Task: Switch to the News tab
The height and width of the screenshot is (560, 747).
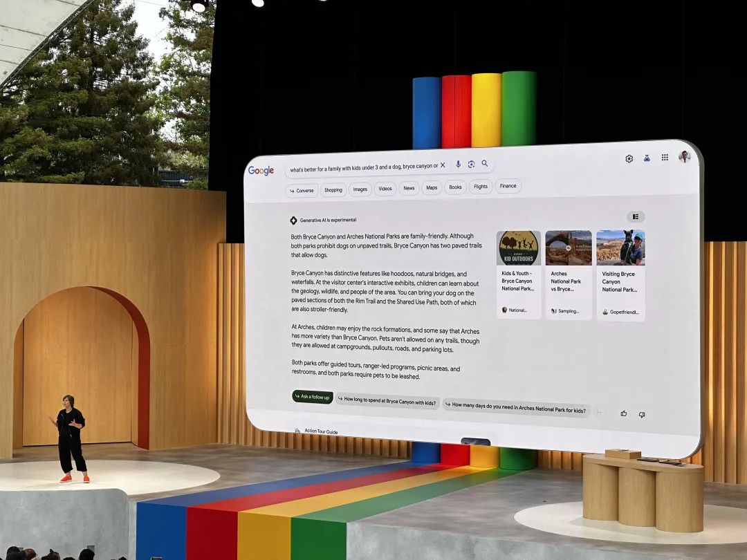Action: coord(409,188)
